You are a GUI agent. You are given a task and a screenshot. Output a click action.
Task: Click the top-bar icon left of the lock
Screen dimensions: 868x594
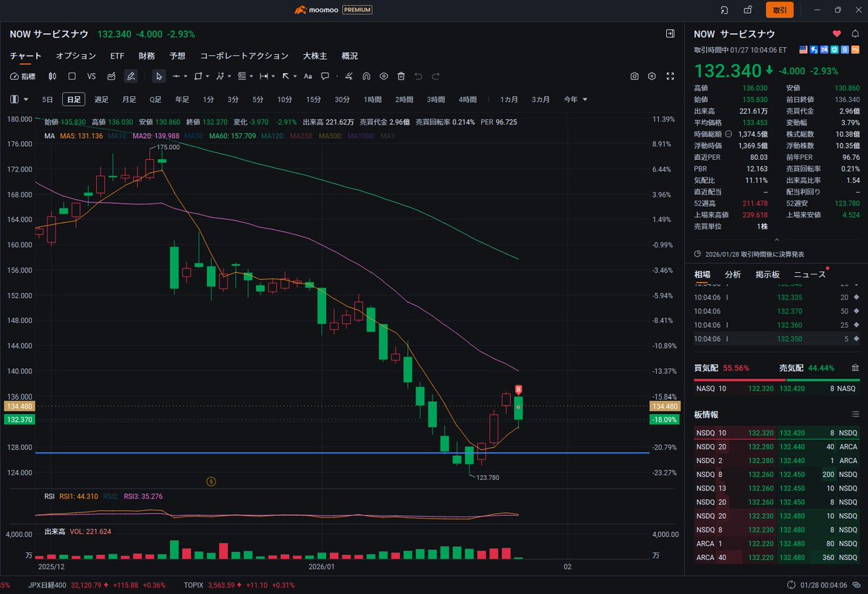click(725, 10)
